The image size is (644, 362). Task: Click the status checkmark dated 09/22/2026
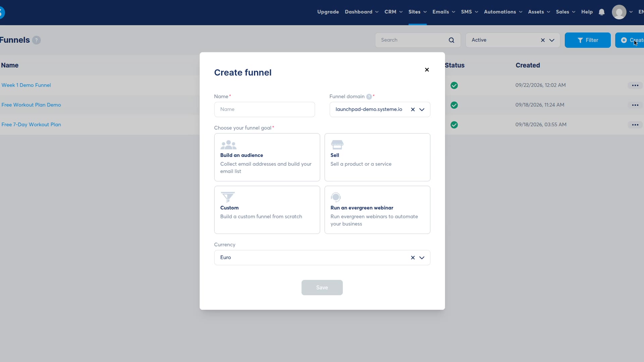[x=454, y=85]
